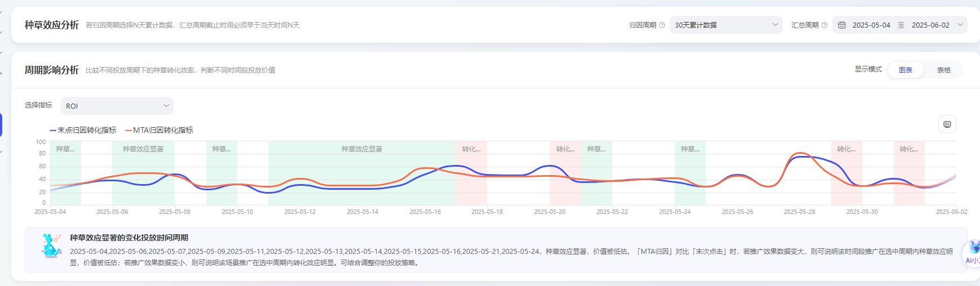Click the help icon beside 归因周期
The image size is (980, 286).
coord(662,25)
